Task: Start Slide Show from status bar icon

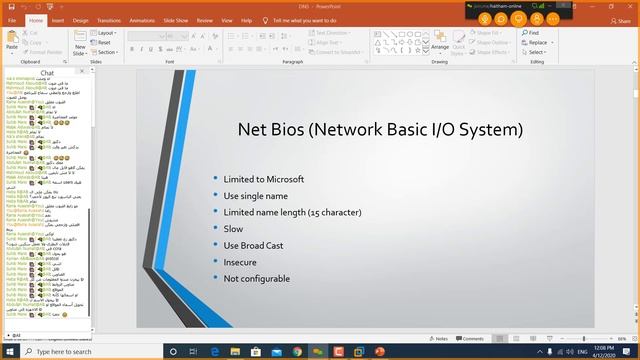Action: (550, 339)
